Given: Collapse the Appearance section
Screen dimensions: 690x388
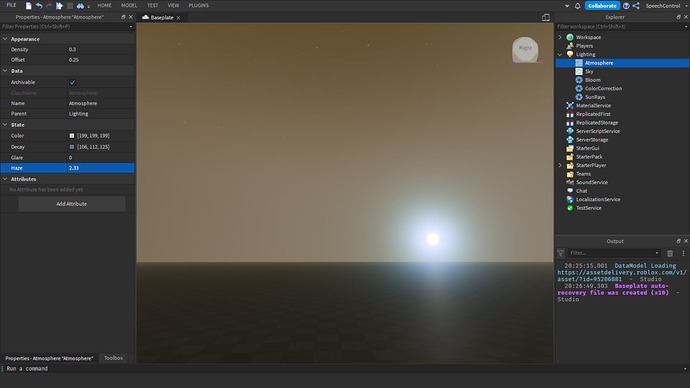Looking at the screenshot, I should 5,39.
